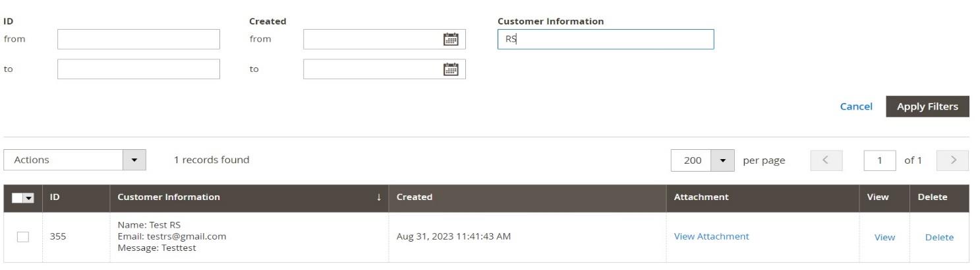This screenshot has width=980, height=270.
Task: Open the header mass-select dropdown arrow
Action: point(30,198)
